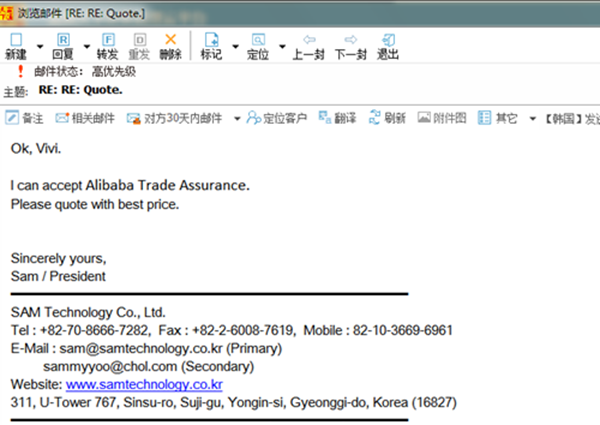Expand the dropdown after 对方30天内邮件
The width and height of the screenshot is (600, 425).
pos(237,119)
